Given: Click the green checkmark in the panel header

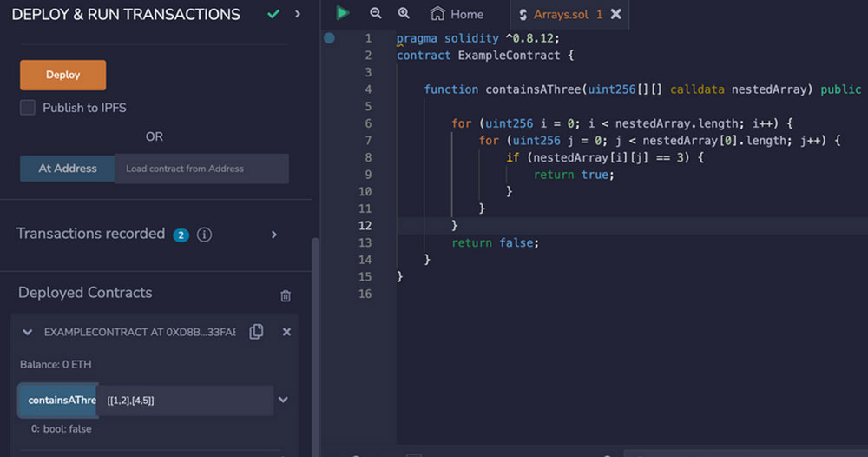Looking at the screenshot, I should pyautogui.click(x=273, y=14).
